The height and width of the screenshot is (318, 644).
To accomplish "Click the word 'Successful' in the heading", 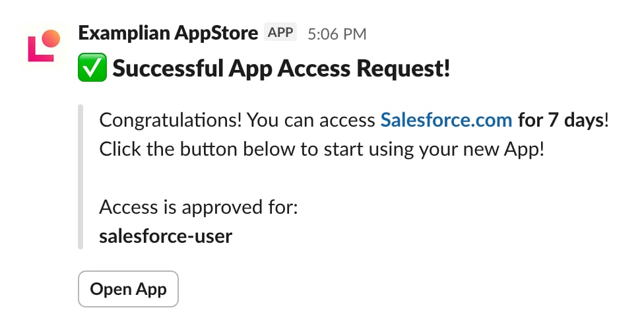I will (x=168, y=68).
